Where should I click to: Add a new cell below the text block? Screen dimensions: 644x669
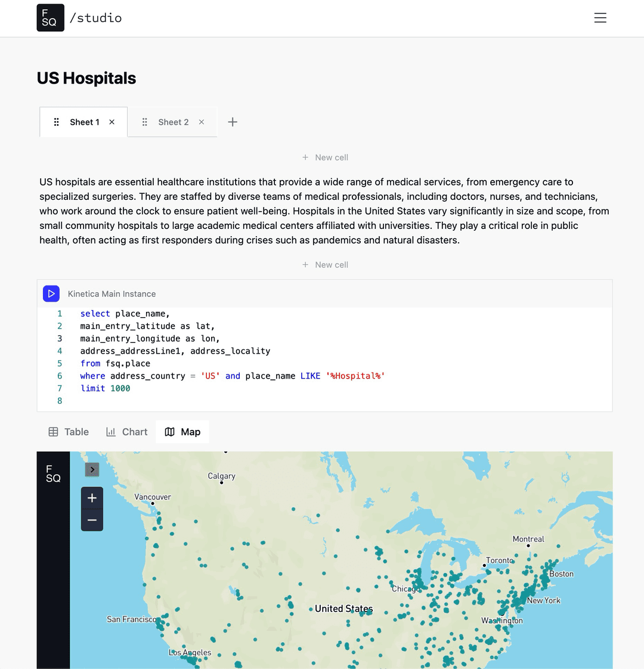pyautogui.click(x=325, y=264)
